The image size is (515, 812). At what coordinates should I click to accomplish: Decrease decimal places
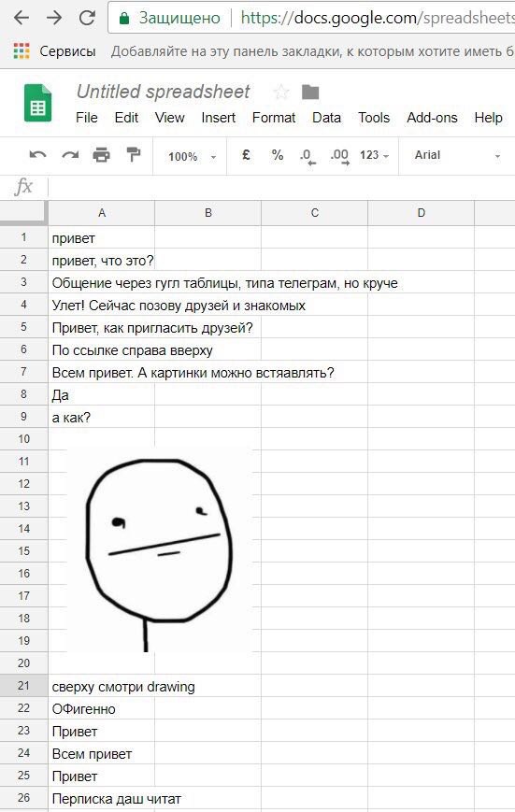(x=308, y=156)
